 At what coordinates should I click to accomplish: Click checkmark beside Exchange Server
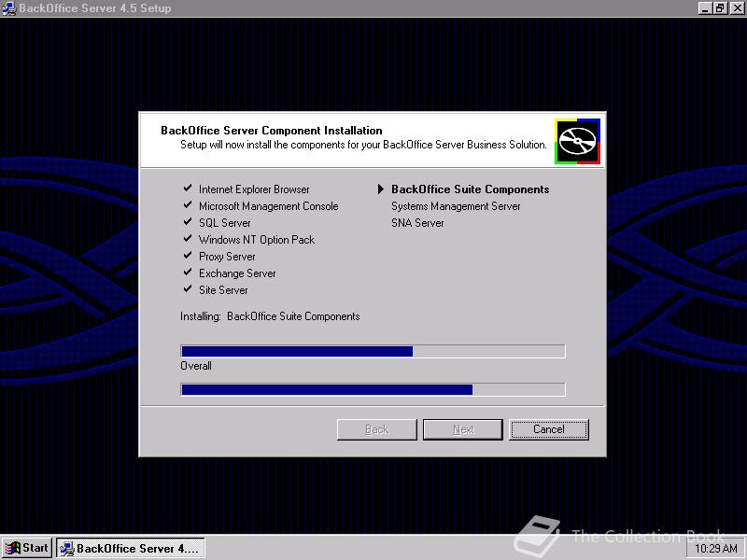click(x=188, y=273)
